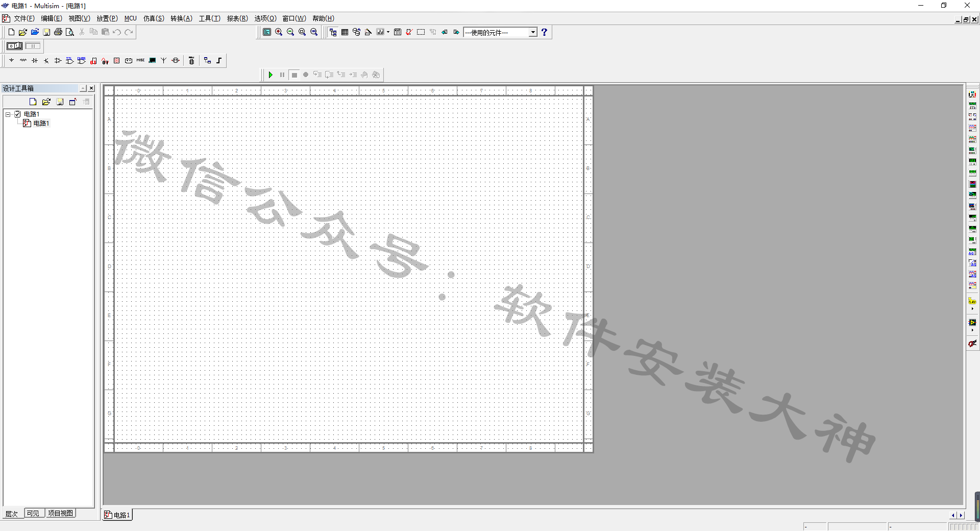Place a bus with the step icon
The width and height of the screenshot is (980, 531).
point(219,60)
